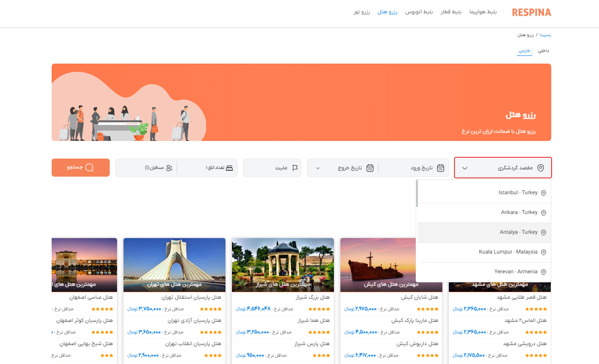Click the pin icon next to Kuala Lumpur - Malaysia

543,252
